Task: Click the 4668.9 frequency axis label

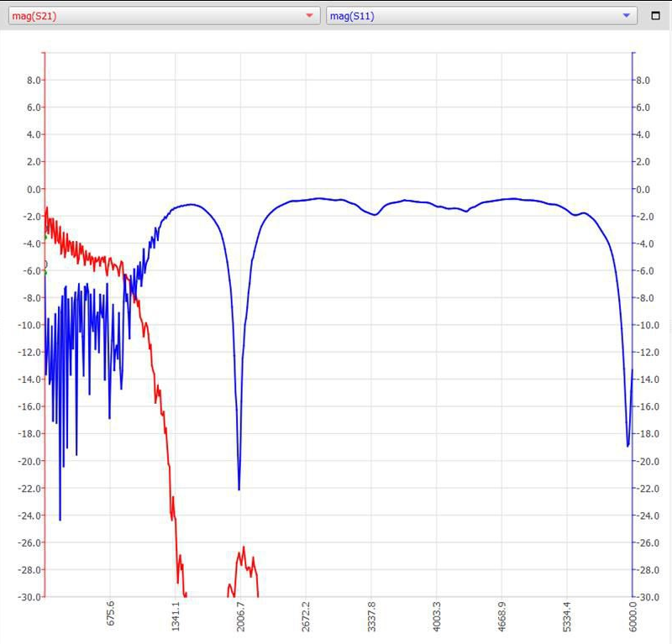Action: (501, 616)
